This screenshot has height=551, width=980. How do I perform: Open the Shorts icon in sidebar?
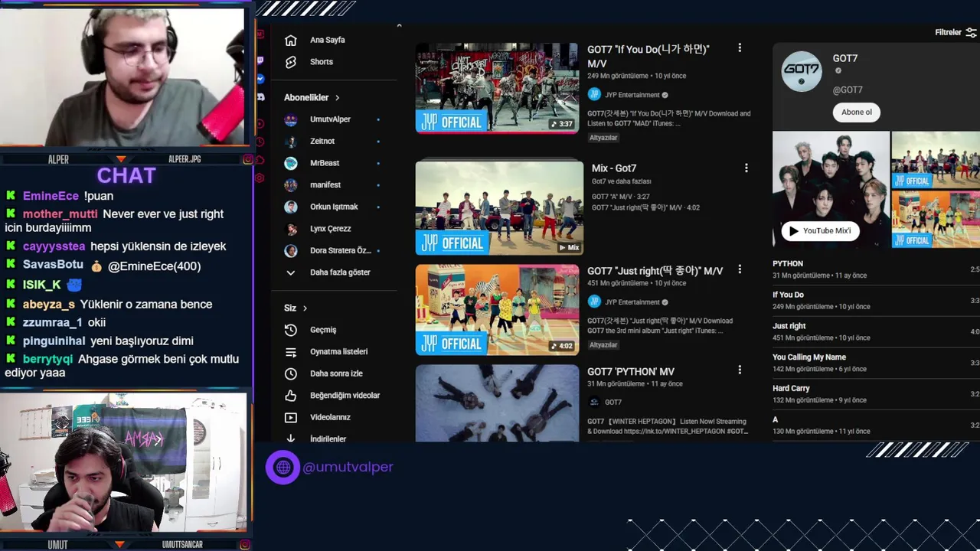[291, 62]
